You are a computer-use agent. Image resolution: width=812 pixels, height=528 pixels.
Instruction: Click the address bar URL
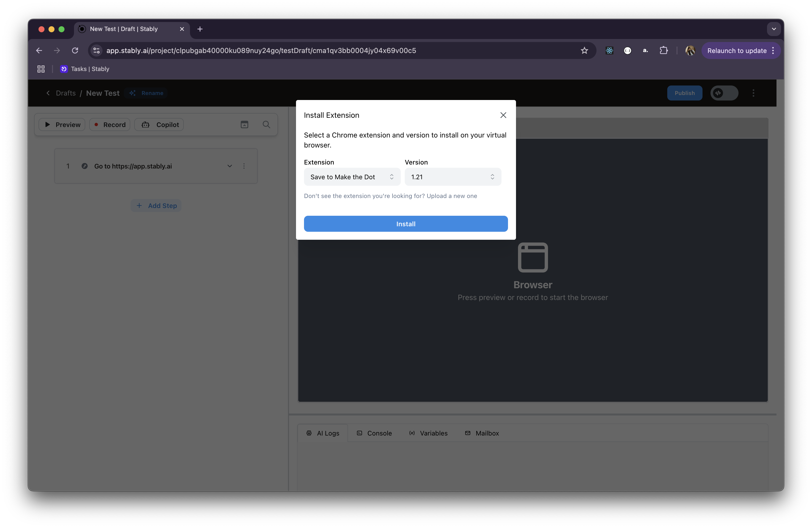pyautogui.click(x=261, y=50)
